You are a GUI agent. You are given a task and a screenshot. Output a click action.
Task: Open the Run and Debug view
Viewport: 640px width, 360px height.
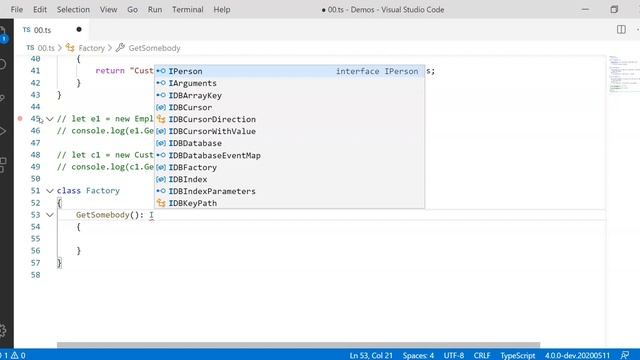[3, 131]
